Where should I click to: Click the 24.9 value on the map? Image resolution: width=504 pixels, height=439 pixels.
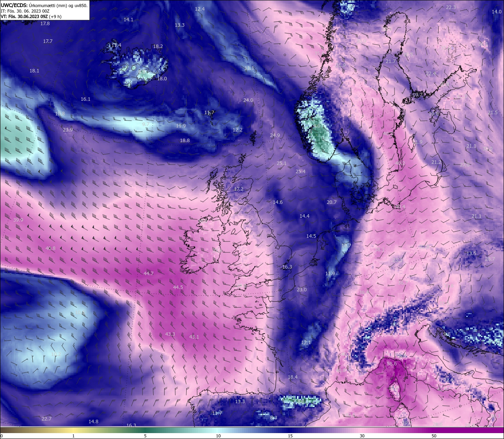click(x=275, y=135)
